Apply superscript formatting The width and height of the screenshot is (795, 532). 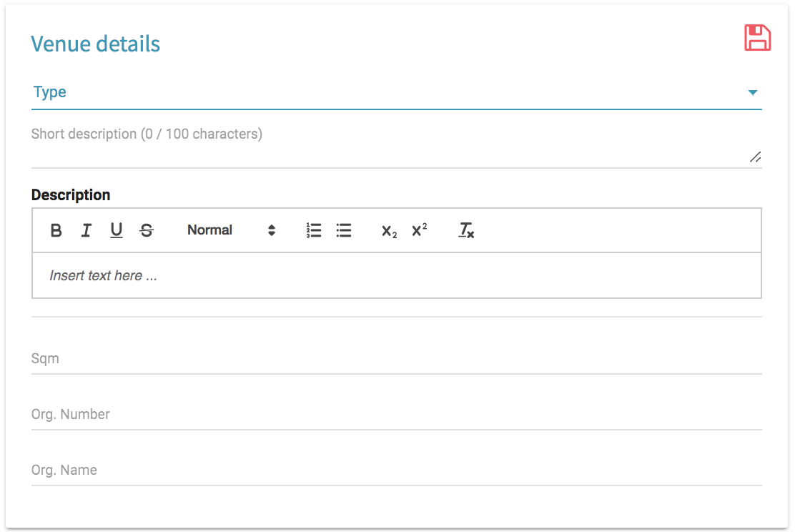(x=419, y=230)
